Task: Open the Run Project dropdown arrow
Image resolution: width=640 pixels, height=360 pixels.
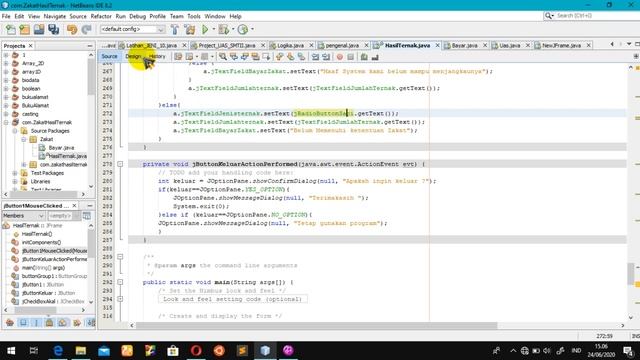Action: pos(213,29)
